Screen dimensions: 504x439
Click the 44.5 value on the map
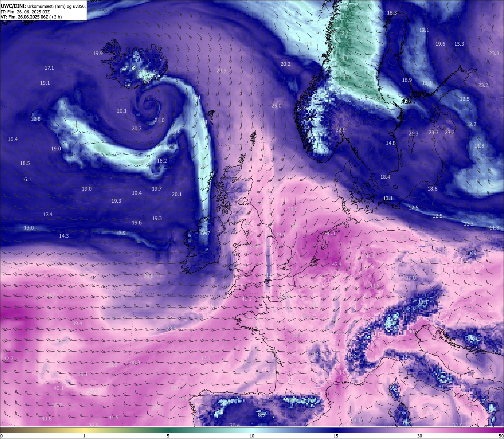coord(374,285)
